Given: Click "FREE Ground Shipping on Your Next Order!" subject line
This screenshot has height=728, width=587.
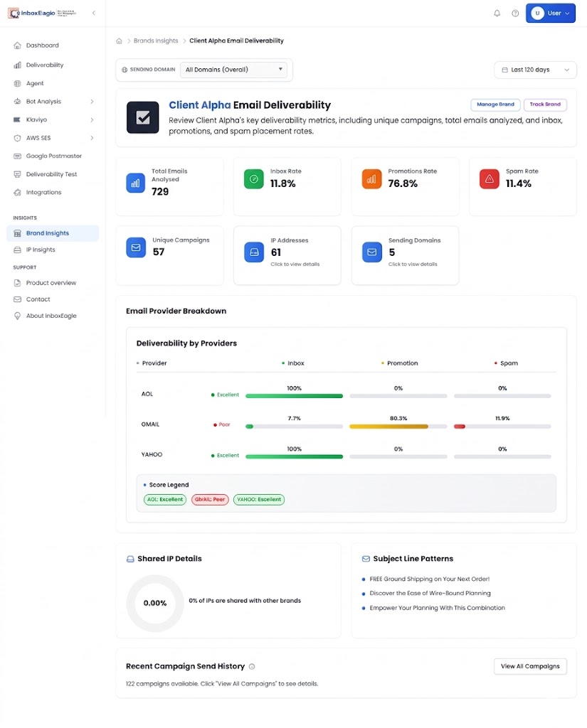Looking at the screenshot, I should (x=430, y=579).
